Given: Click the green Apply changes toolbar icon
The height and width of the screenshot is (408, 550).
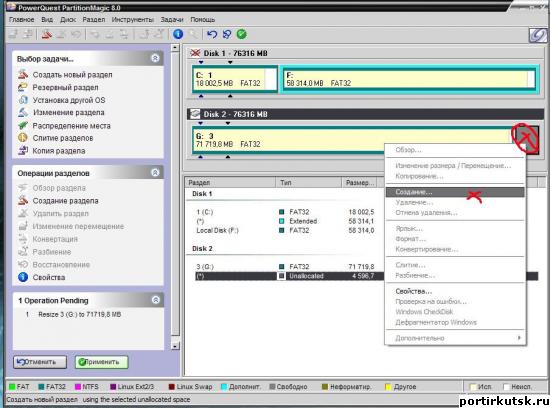Looking at the screenshot, I should [242, 34].
